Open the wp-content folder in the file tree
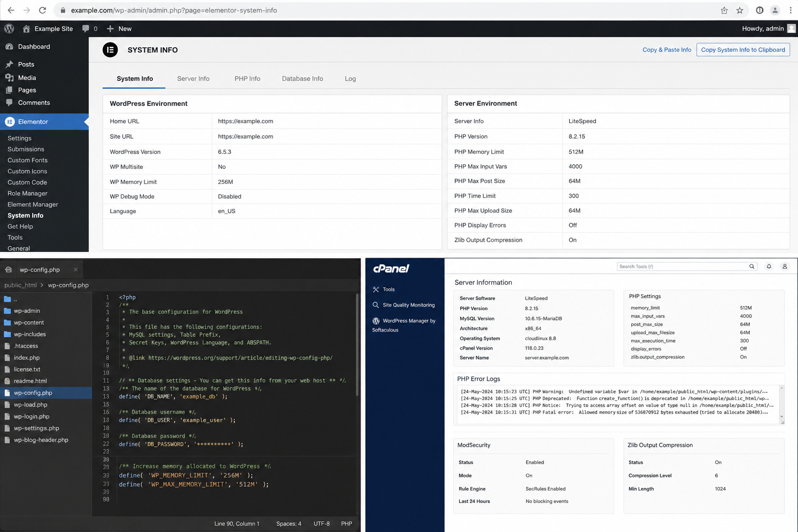798x532 pixels. (x=29, y=323)
